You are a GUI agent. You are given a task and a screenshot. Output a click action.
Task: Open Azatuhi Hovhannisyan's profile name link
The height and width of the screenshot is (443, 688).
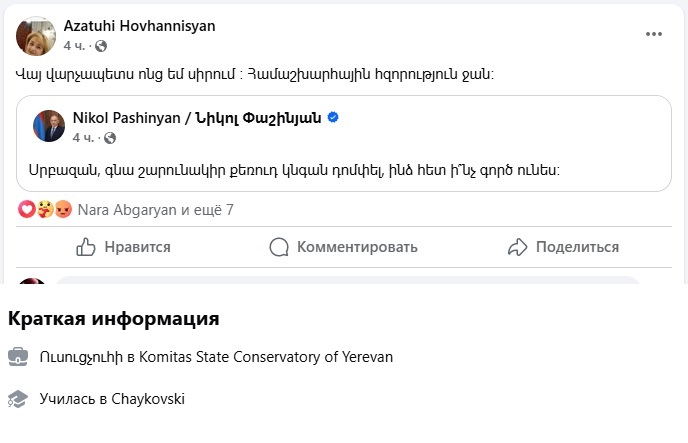tap(139, 26)
